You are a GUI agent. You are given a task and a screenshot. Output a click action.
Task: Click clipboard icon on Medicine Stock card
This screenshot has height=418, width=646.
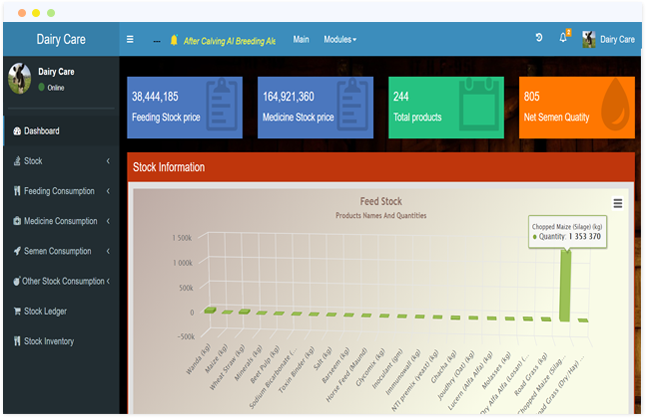tap(352, 104)
